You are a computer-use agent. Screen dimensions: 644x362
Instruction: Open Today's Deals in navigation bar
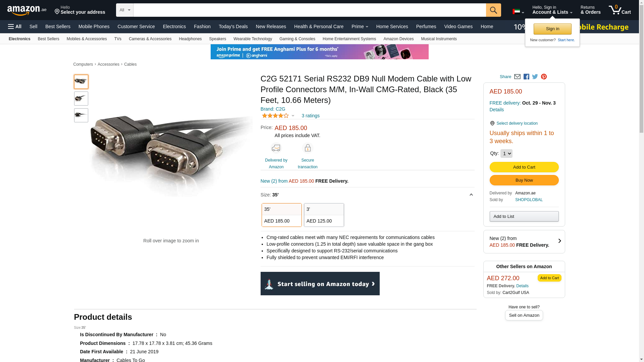click(233, 26)
